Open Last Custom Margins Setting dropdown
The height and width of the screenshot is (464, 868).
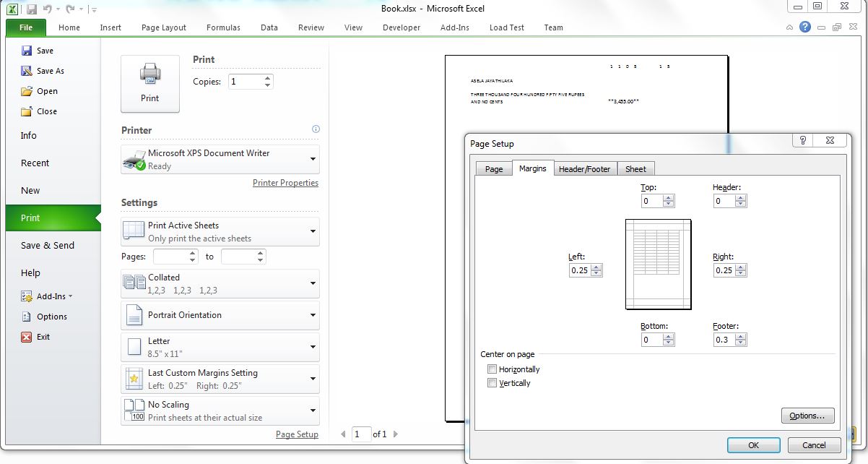coord(220,379)
